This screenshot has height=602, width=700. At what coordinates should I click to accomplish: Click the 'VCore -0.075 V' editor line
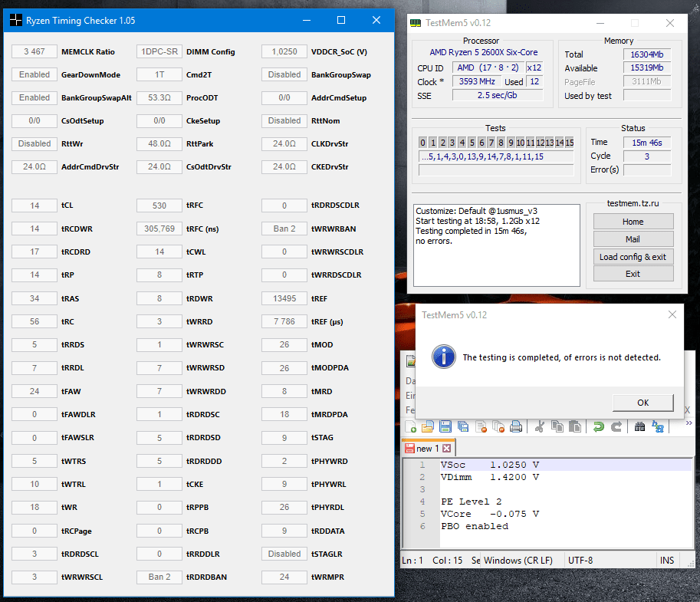(490, 514)
